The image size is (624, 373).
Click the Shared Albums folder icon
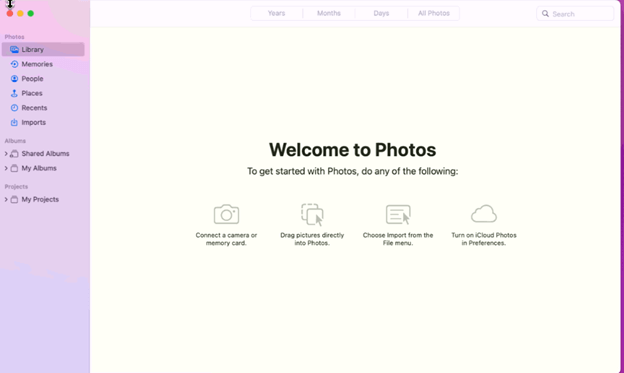(14, 154)
